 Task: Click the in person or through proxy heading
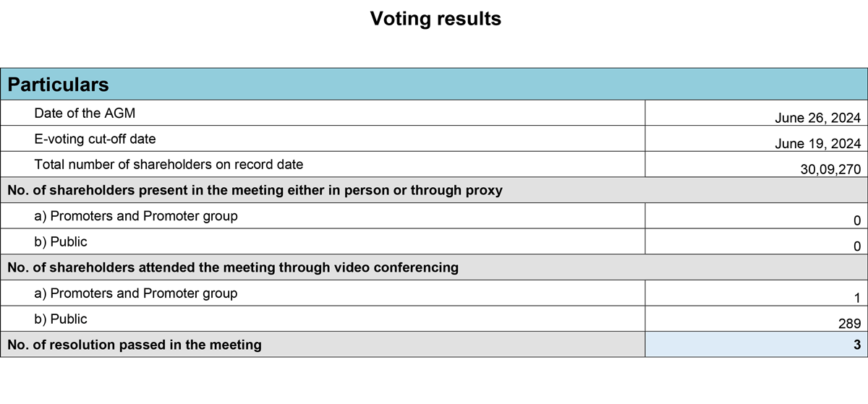[255, 190]
